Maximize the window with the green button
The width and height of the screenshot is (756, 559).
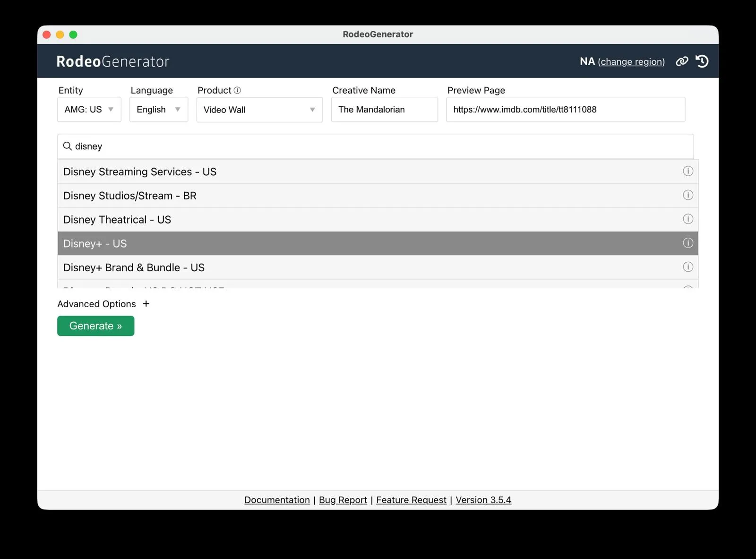click(x=73, y=34)
